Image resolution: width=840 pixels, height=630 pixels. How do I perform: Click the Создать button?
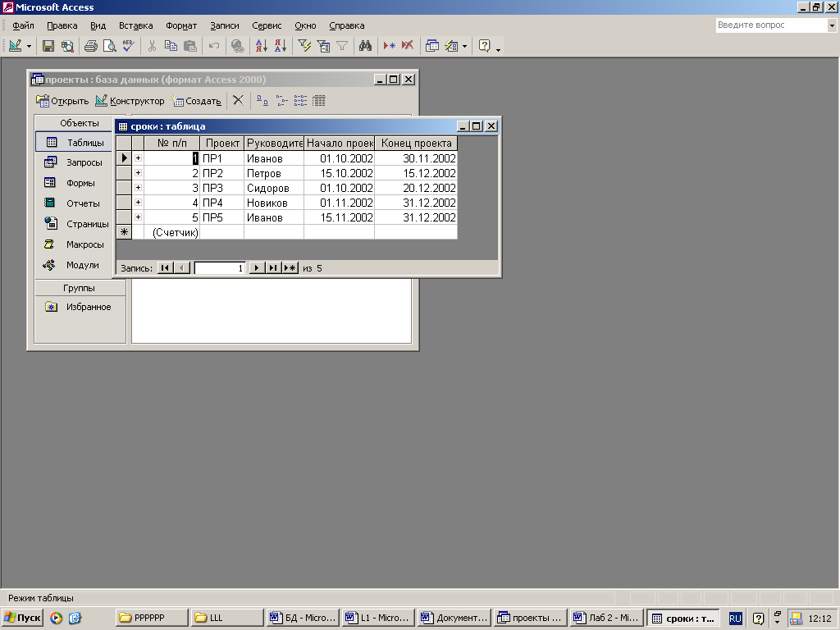pos(196,101)
